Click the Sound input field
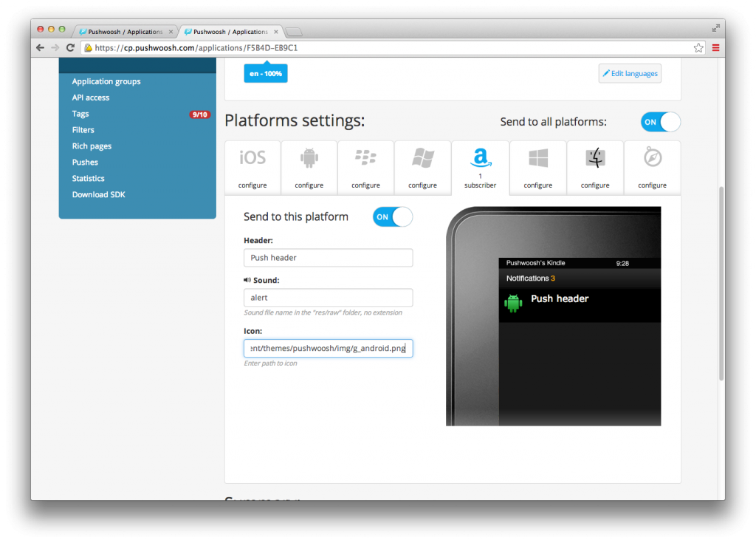This screenshot has width=756, height=543. (329, 298)
